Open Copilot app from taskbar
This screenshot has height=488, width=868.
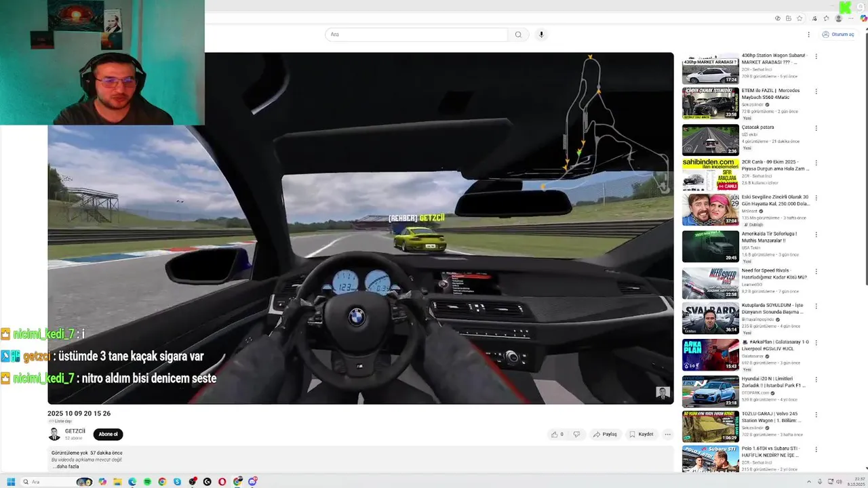102,482
